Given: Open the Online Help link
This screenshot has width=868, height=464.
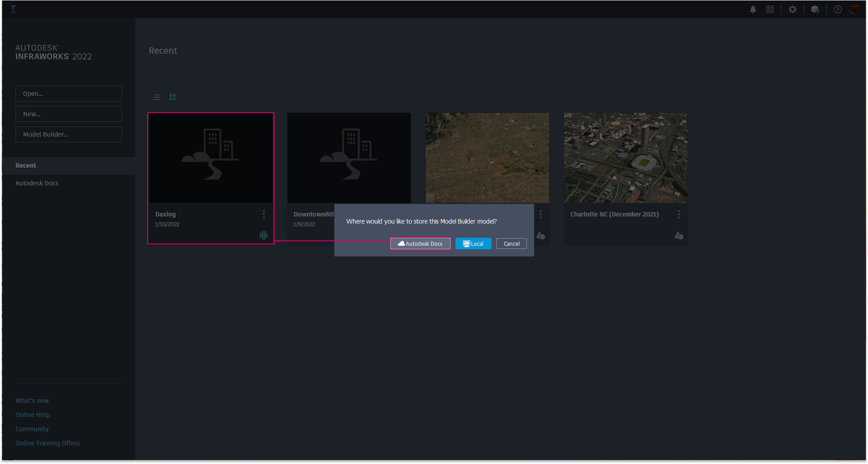Looking at the screenshot, I should pyautogui.click(x=33, y=415).
